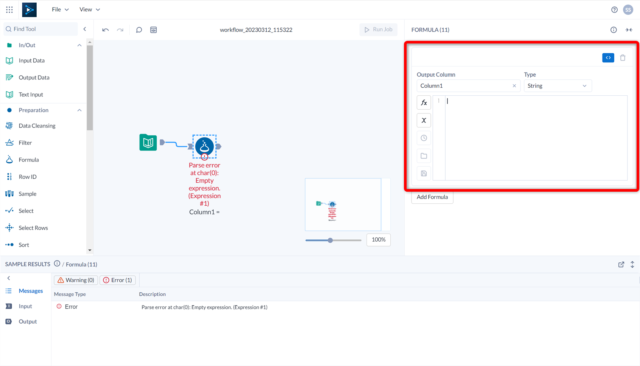This screenshot has height=366, width=640.
Task: Click the Description column header
Action: [152, 294]
